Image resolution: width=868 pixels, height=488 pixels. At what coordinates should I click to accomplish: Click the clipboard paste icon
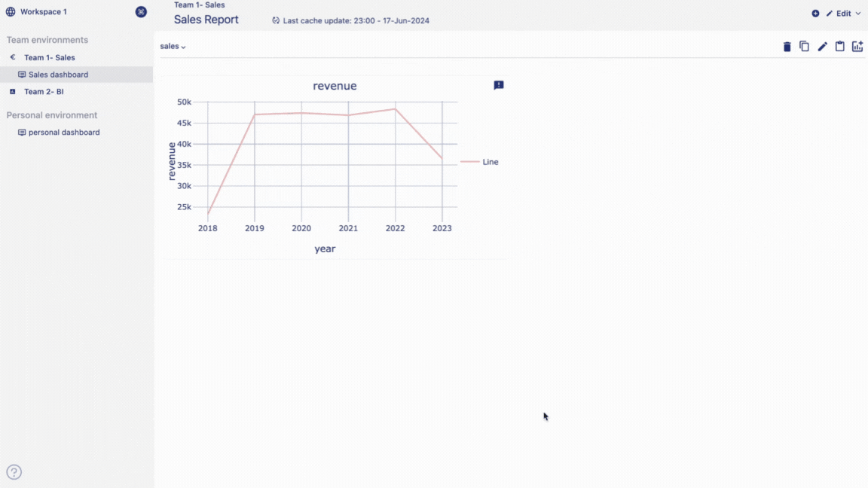pos(839,47)
